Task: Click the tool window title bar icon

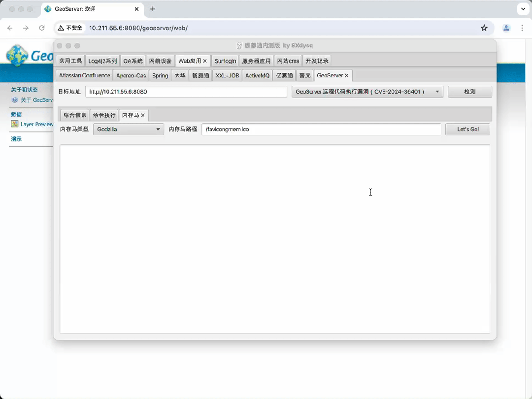Action: (239, 45)
